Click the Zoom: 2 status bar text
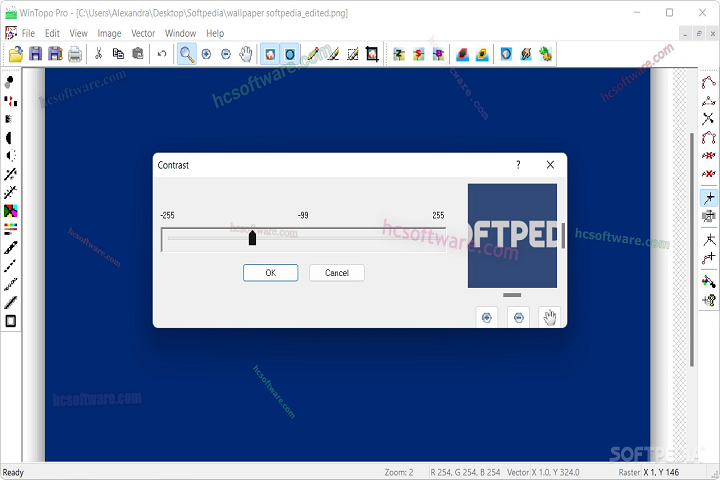The width and height of the screenshot is (720, 480). tap(399, 472)
